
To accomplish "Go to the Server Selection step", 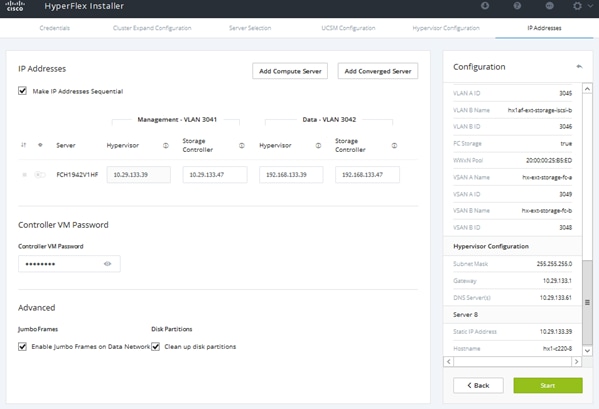I will [x=250, y=28].
